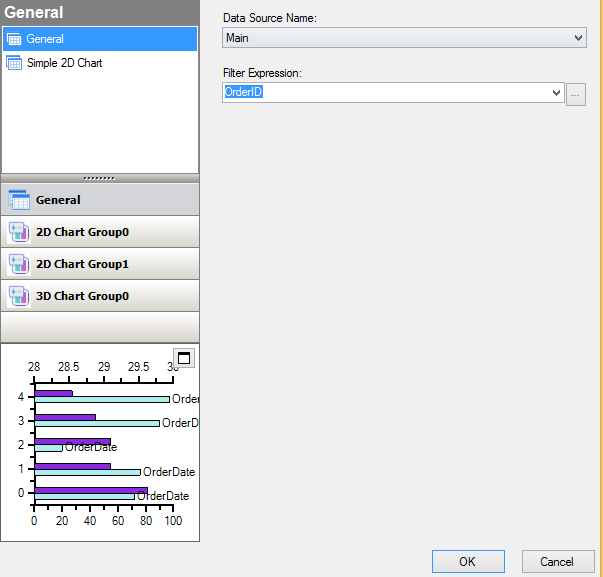Switch to 2D Chart Group0 section
603x577 pixels.
(83, 232)
